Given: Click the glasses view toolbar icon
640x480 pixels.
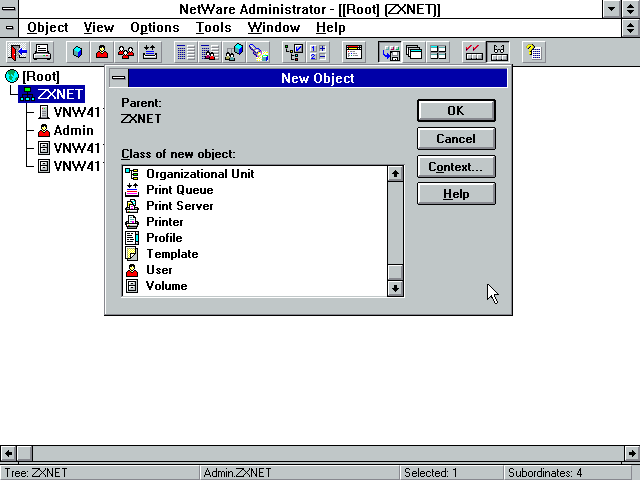Looking at the screenshot, I should click(498, 52).
